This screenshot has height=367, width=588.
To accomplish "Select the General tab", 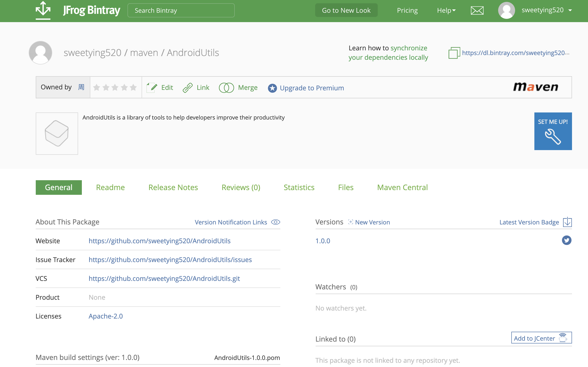I will point(59,187).
